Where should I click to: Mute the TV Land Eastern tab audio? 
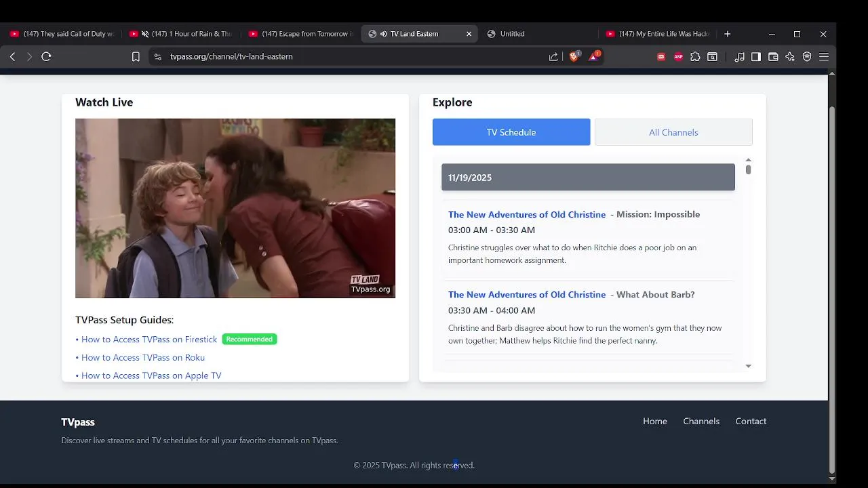[x=384, y=34]
